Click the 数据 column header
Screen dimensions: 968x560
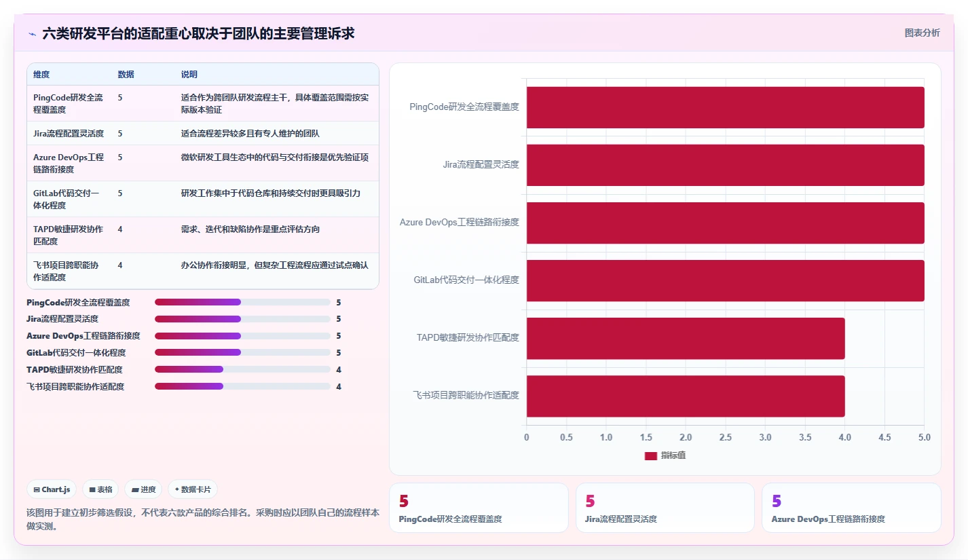126,74
